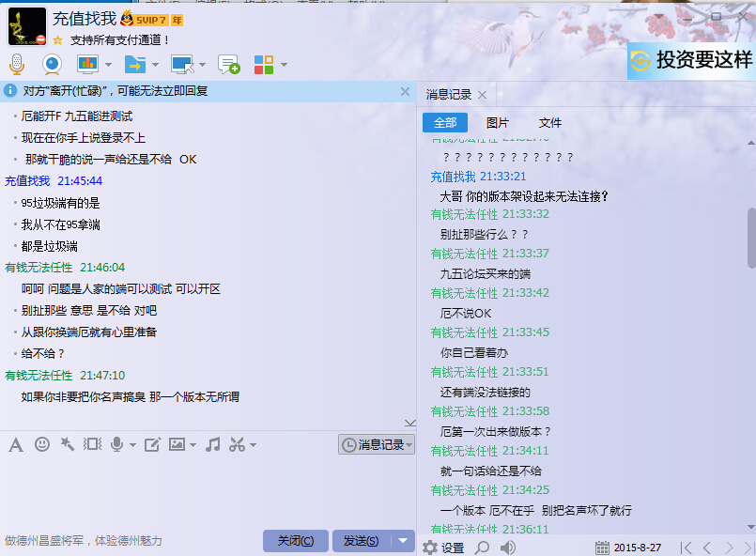Open the screenshot scissors dropdown arrow
The height and width of the screenshot is (556, 756).
(253, 445)
